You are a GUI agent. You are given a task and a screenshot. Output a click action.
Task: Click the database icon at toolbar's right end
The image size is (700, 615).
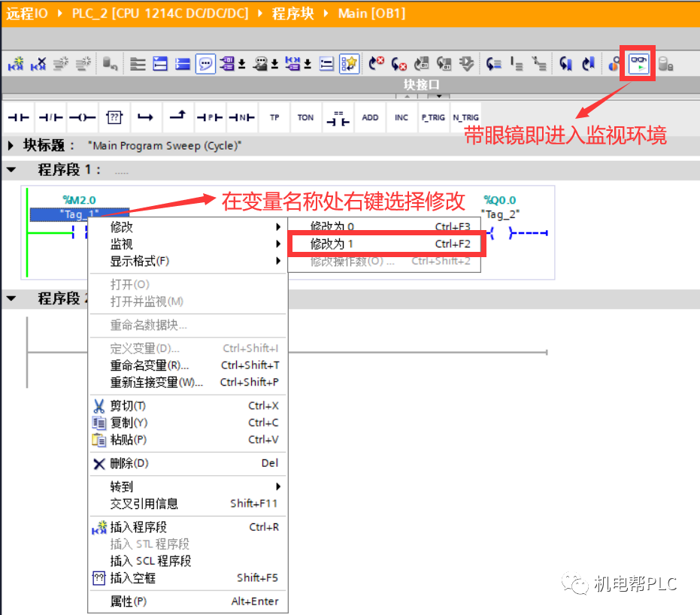(665, 64)
